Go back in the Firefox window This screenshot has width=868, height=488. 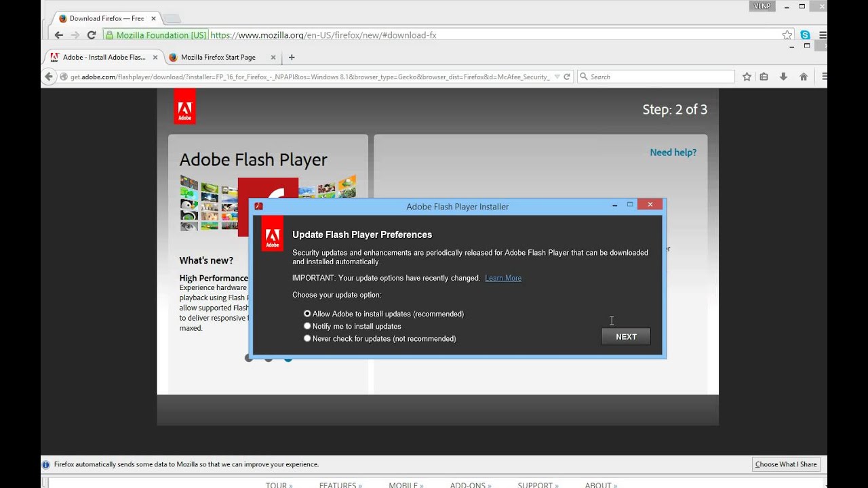click(48, 77)
